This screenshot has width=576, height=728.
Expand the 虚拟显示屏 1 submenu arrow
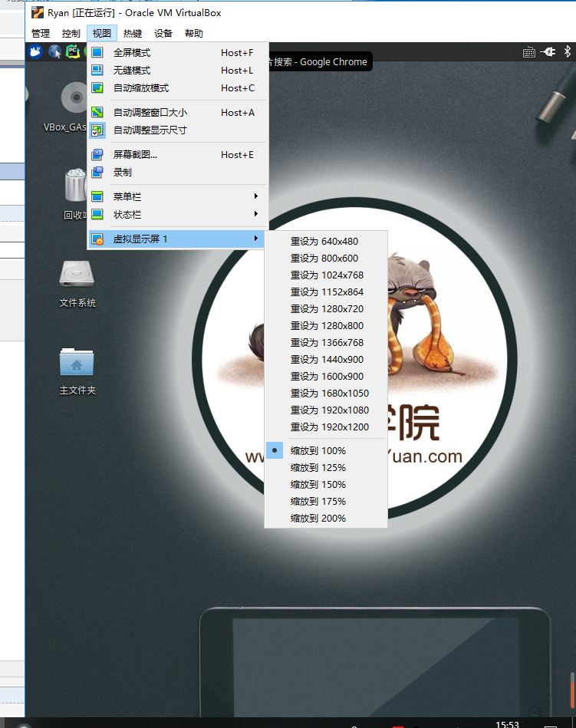tap(255, 238)
